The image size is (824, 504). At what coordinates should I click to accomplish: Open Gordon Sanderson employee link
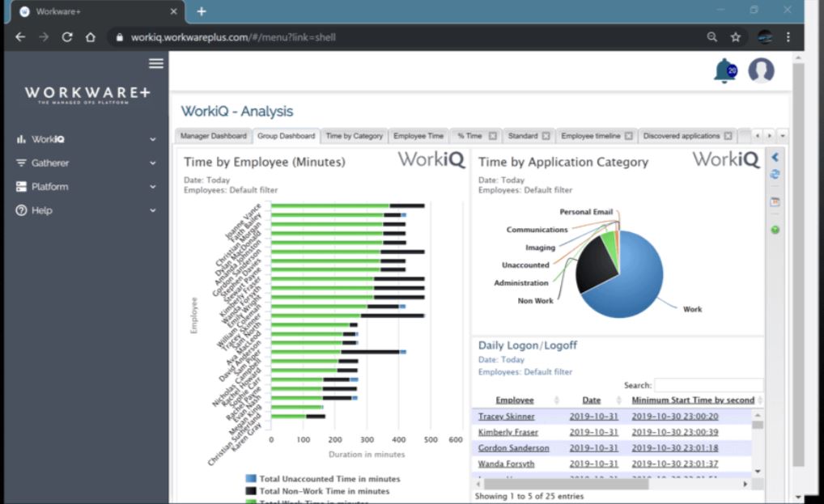(513, 448)
